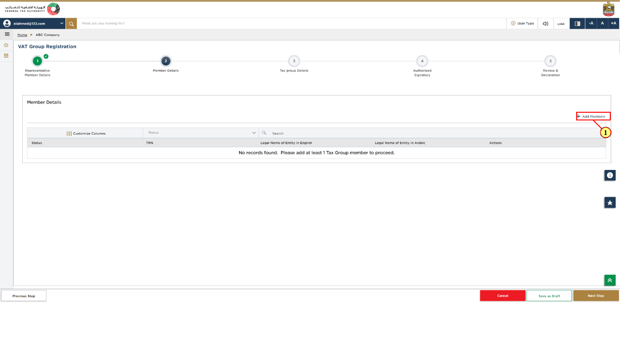643x364 pixels.
Task: Click Save as Draft
Action: 549,296
